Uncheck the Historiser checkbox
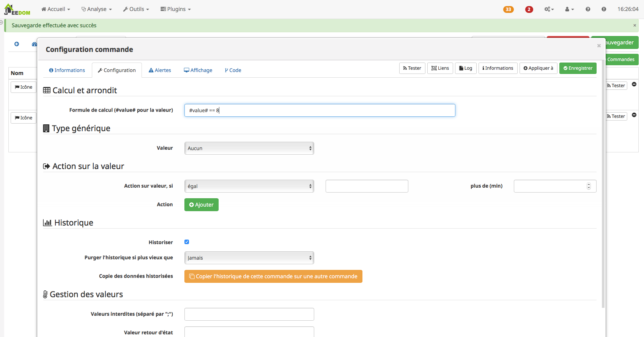Viewport: 644px width, 337px height. point(187,242)
